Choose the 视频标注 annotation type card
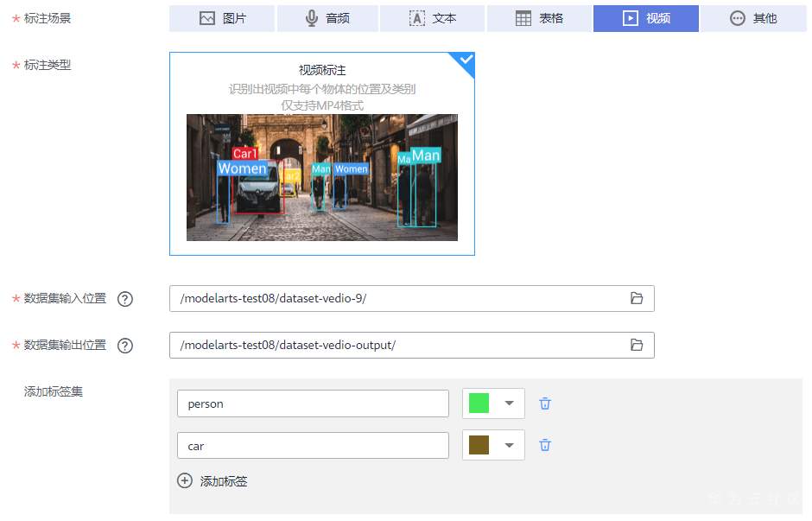 pyautogui.click(x=321, y=154)
